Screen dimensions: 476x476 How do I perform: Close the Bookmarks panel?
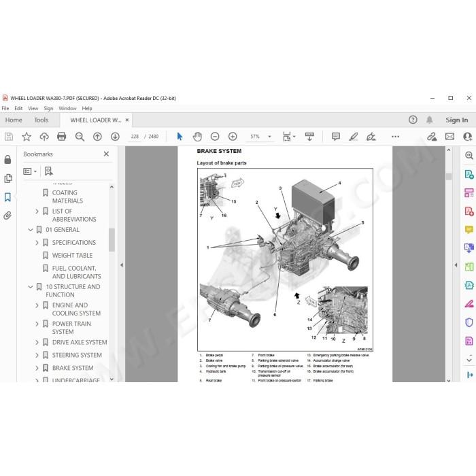pyautogui.click(x=106, y=154)
